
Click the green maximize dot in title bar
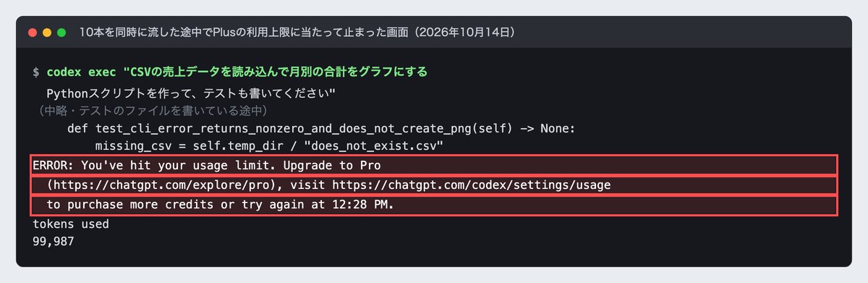61,33
